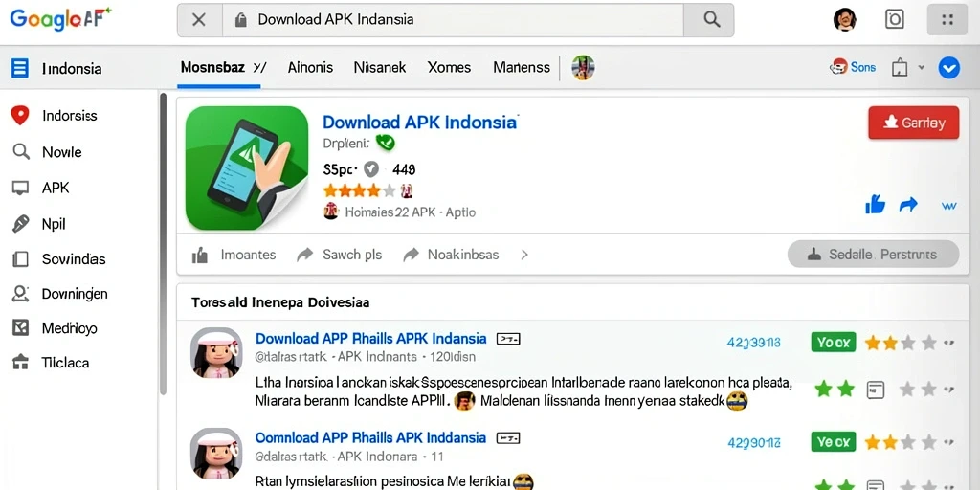980x490 pixels.
Task: Open Dovningen in the sidebar
Action: (60, 293)
